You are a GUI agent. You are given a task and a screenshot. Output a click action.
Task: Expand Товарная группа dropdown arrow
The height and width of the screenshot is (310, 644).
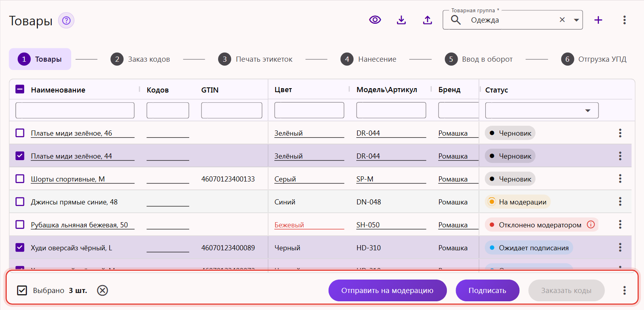tap(576, 20)
